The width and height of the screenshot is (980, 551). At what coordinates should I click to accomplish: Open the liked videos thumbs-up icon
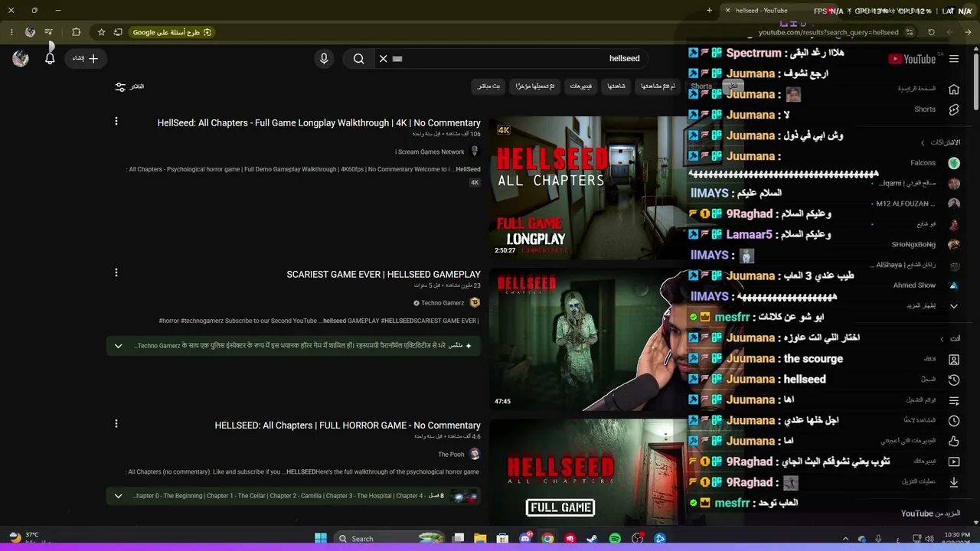[x=954, y=441]
